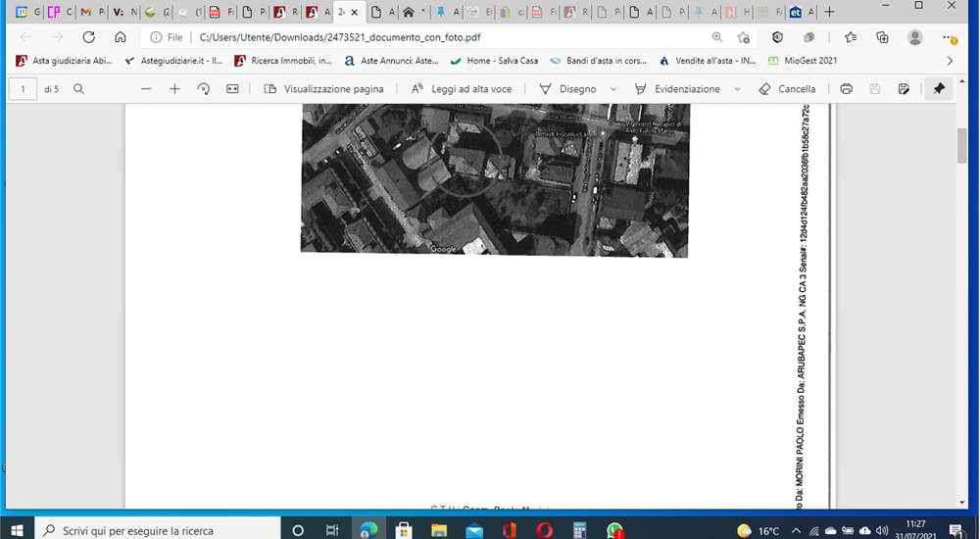Click the save as icon in PDF toolbar
Screen dimensions: 980x539
tap(904, 89)
